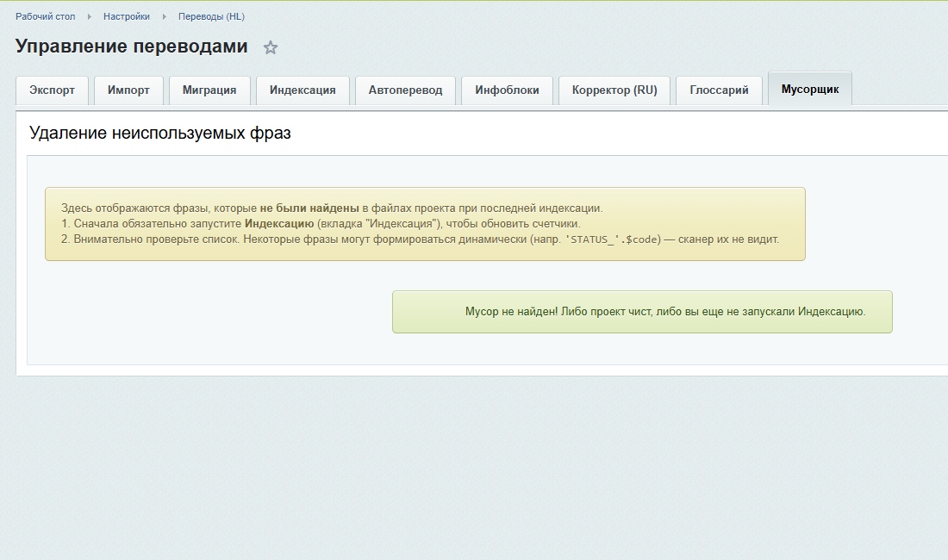
Task: Click the yellow indexing instructions note
Action: 425,224
